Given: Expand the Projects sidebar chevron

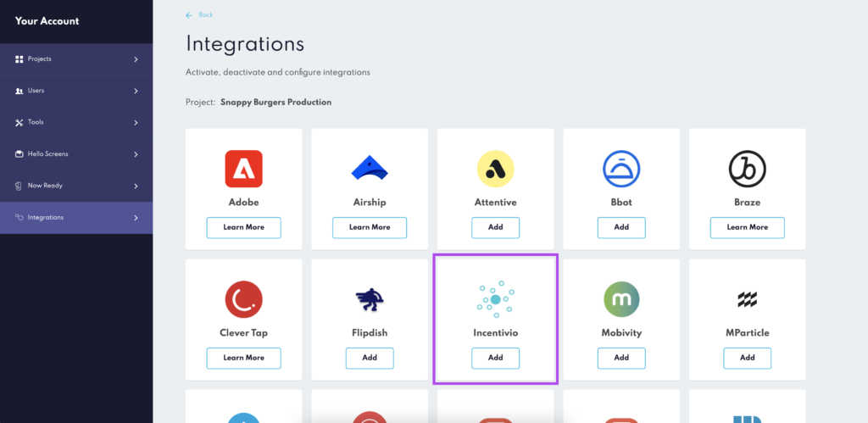Looking at the screenshot, I should point(136,59).
